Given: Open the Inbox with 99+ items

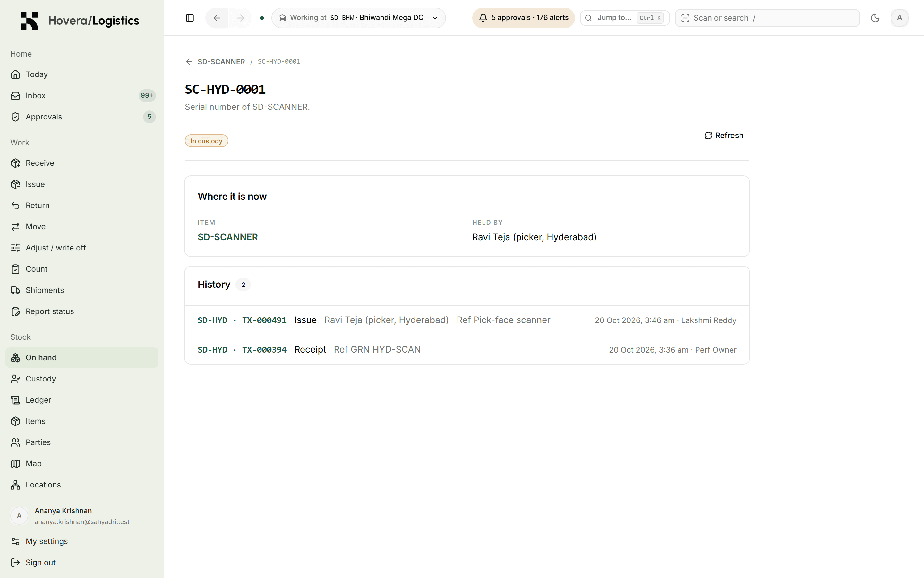Looking at the screenshot, I should 82,96.
